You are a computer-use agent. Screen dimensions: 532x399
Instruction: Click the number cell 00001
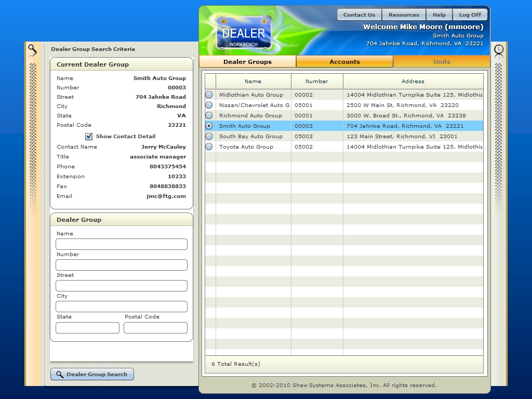303,116
